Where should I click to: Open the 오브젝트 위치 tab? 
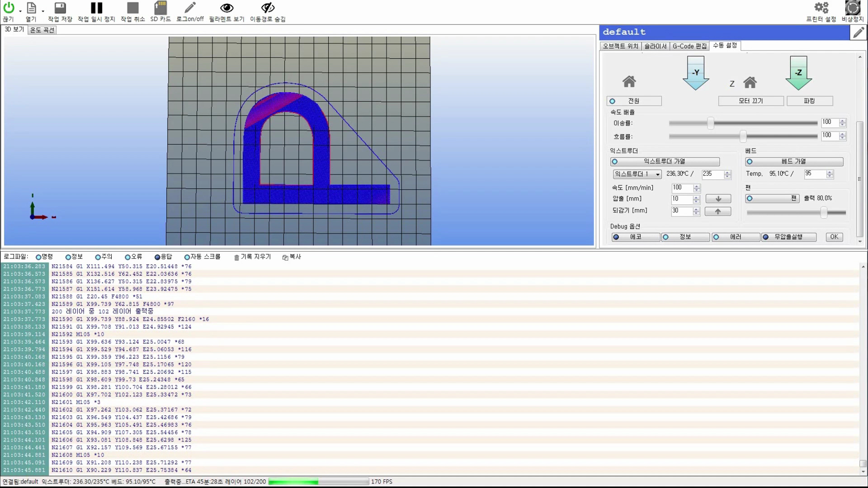click(x=620, y=46)
